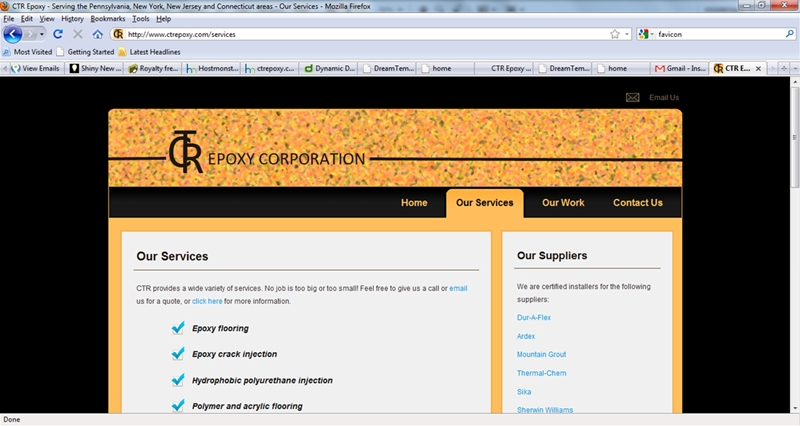Click the Our Suppliers heading text
Viewport: 800px width, 426px height.
[552, 256]
